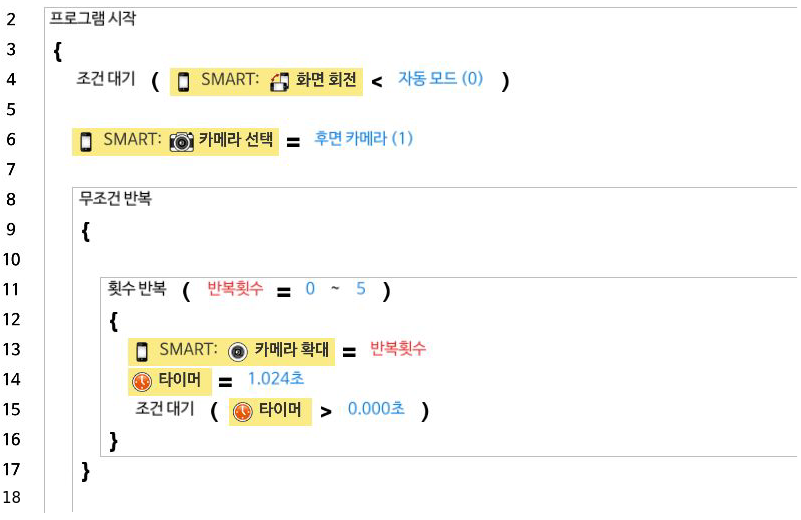801x520 pixels.
Task: Click the 반복횟수 variable in the loop header
Action: [x=235, y=290]
